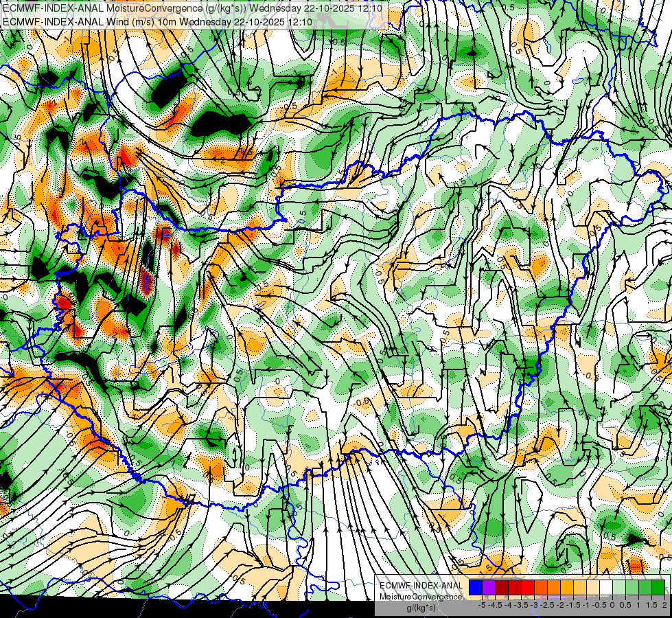672x618 pixels.
Task: Click the -2.5 tick label on the colorbar
Action: 547,605
